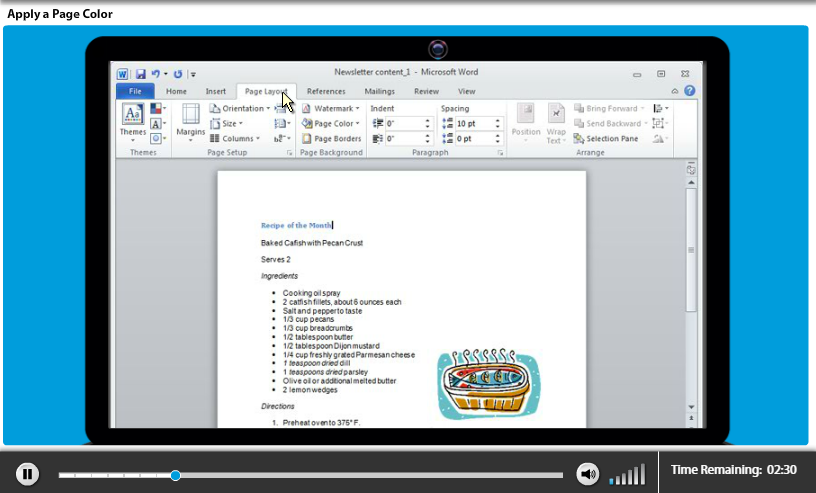Click Page Borders in Page Background
The image size is (816, 493).
[331, 139]
